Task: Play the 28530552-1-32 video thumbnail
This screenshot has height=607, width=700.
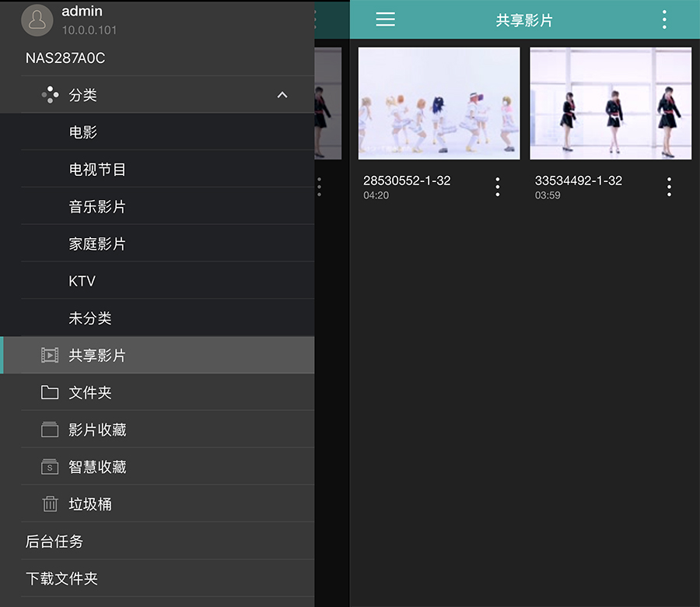Action: coord(439,104)
